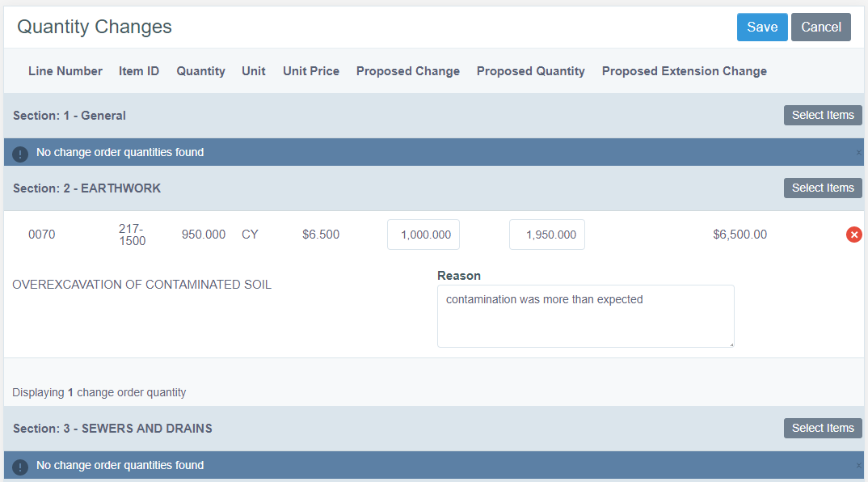
Task: Click the Proposed Extension Change column header
Action: coord(684,71)
